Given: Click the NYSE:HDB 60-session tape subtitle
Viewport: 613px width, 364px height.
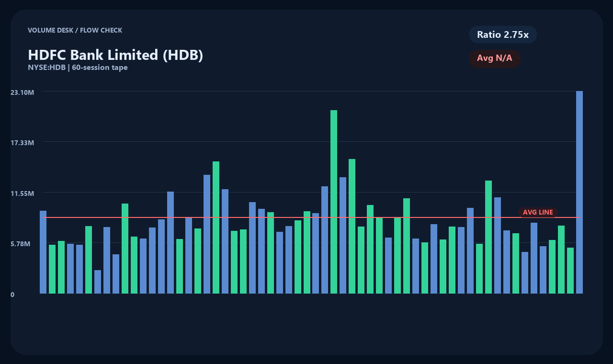Looking at the screenshot, I should coord(78,68).
